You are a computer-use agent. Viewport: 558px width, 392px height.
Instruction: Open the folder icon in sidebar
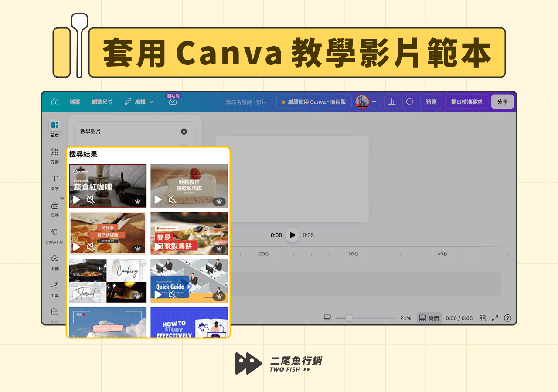tap(54, 312)
